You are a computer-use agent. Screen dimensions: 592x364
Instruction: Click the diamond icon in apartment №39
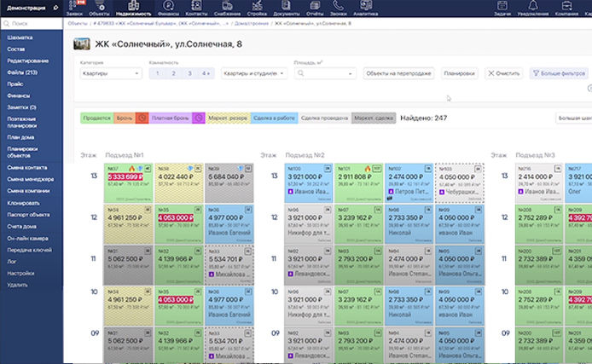coord(241,169)
